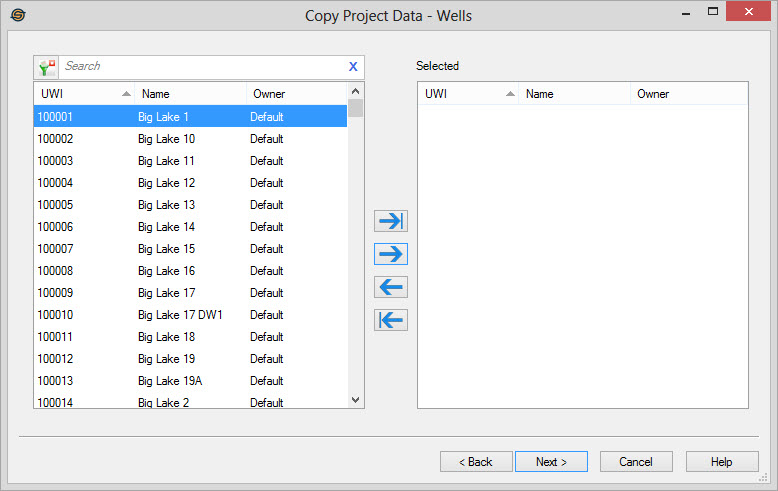The height and width of the screenshot is (491, 778).
Task: Select well Big Lake 18
Action: coord(191,336)
